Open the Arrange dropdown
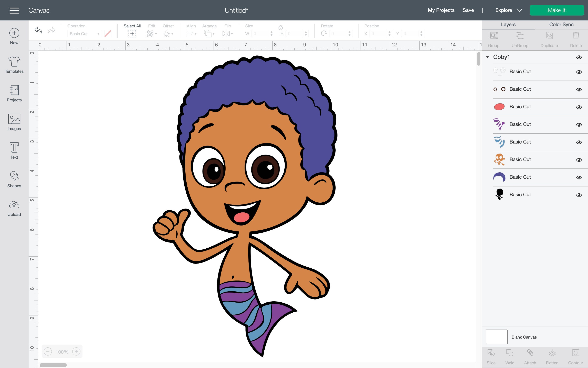This screenshot has height=368, width=588. [x=209, y=34]
